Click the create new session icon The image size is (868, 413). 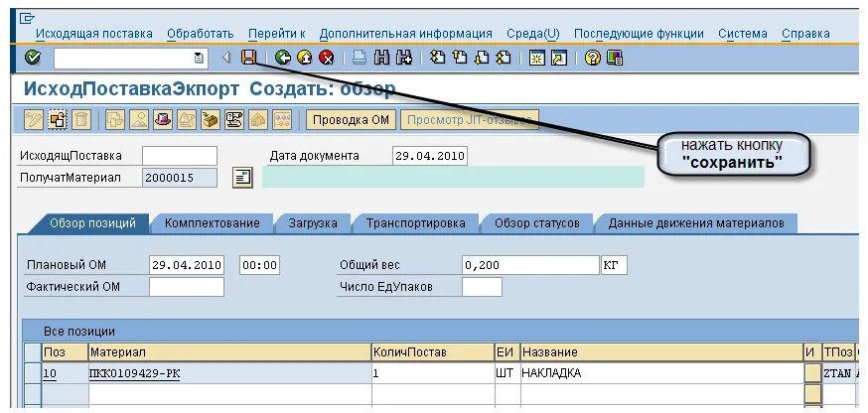pos(536,58)
